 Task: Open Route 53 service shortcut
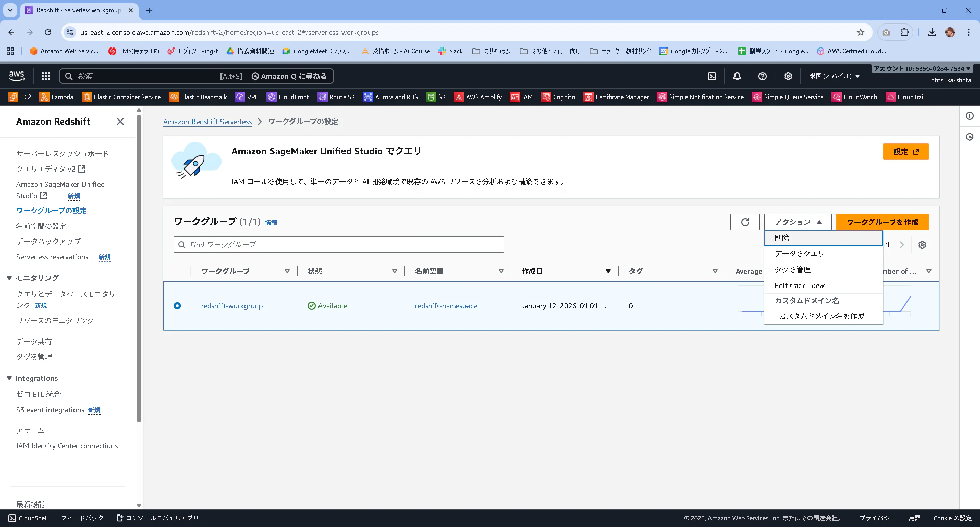336,97
